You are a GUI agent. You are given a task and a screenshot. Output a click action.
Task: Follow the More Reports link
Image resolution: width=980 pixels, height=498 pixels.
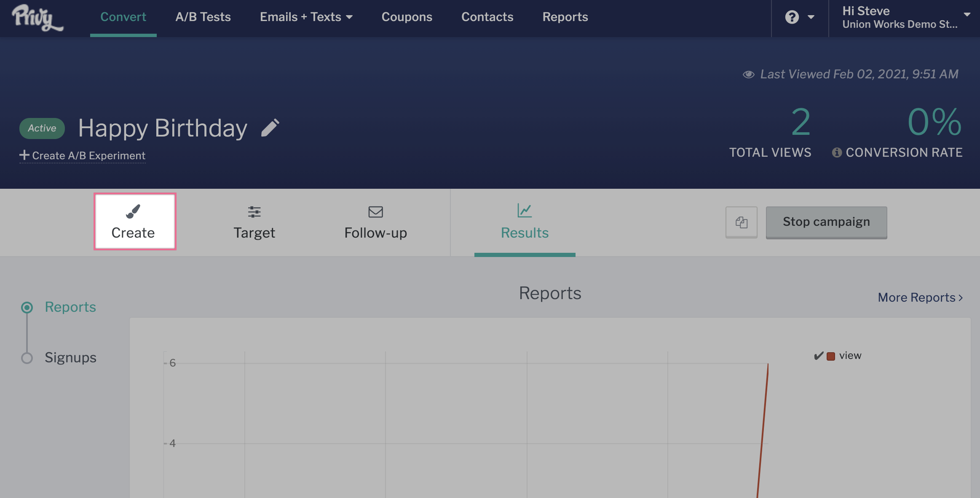click(920, 297)
